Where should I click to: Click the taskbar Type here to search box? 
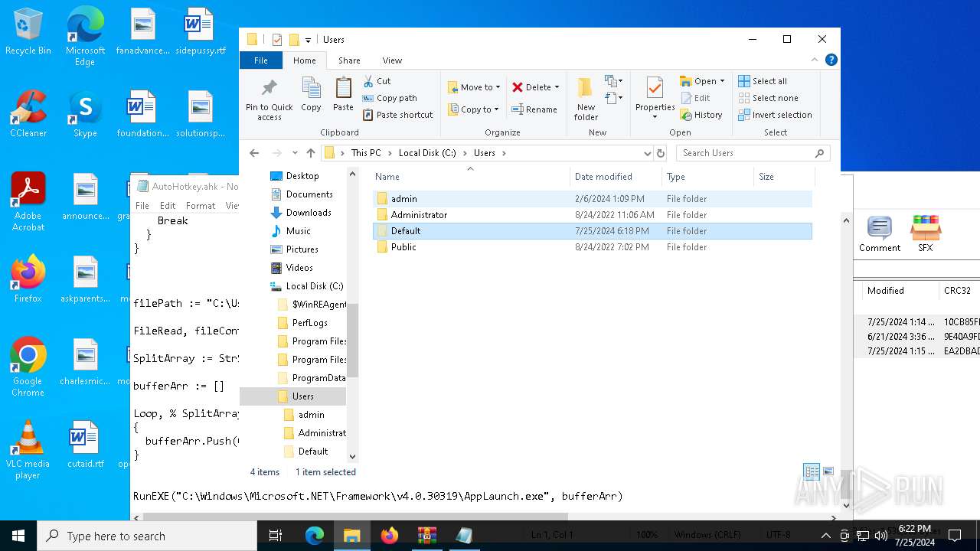tap(146, 536)
